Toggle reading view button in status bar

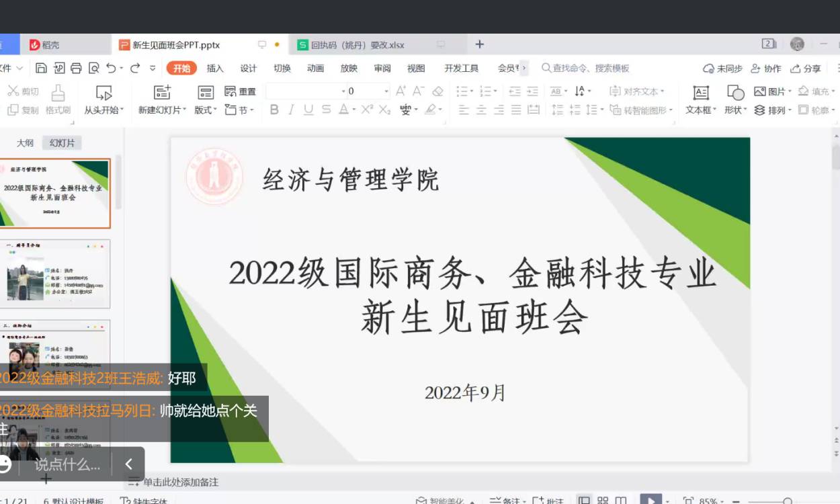pos(621,501)
